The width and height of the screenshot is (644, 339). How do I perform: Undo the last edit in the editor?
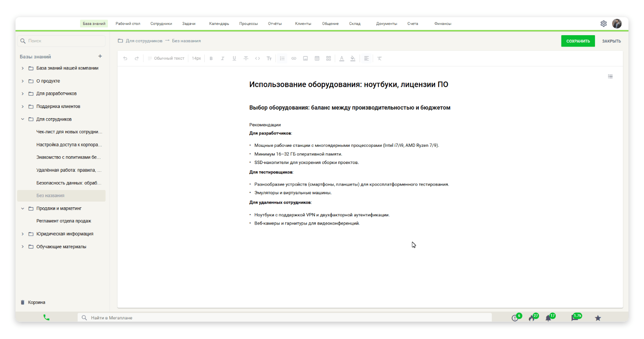tap(125, 58)
